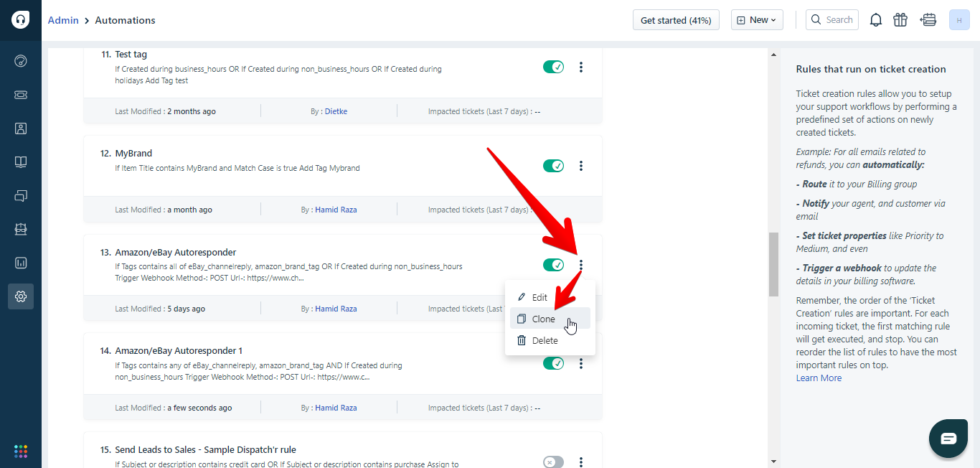Click the three dots for Amazon/eBay Autoresponder
The width and height of the screenshot is (980, 468).
pyautogui.click(x=581, y=266)
